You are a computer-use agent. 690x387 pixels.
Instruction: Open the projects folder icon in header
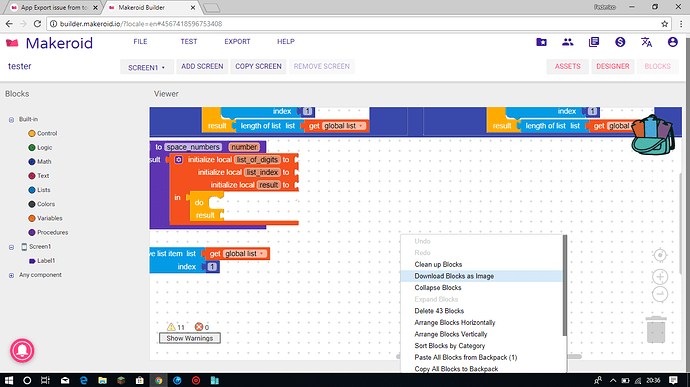pos(541,42)
